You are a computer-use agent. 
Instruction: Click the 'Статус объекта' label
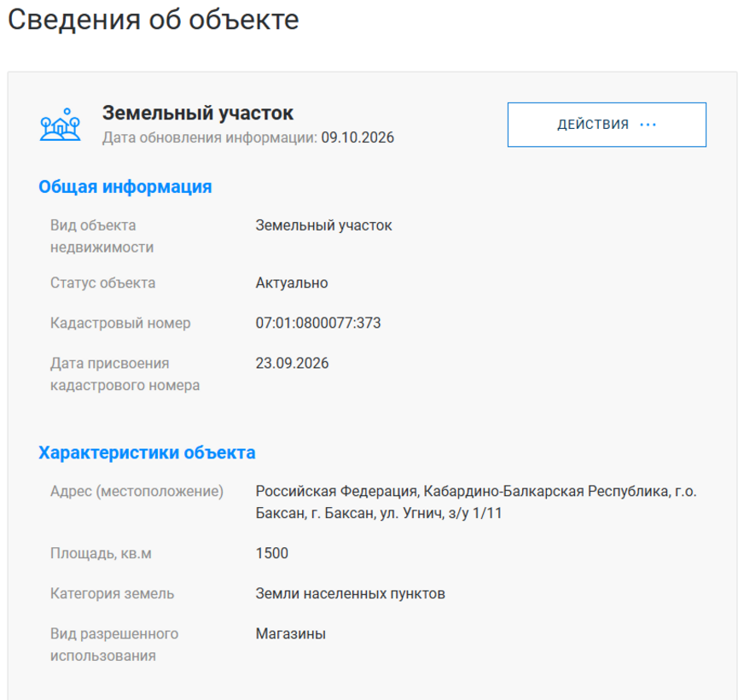tap(103, 283)
